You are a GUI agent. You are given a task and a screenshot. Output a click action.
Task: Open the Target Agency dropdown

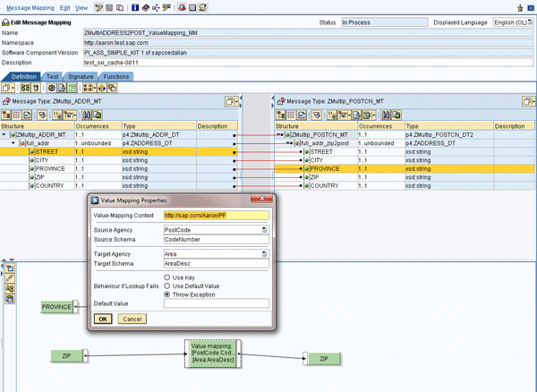[x=265, y=254]
